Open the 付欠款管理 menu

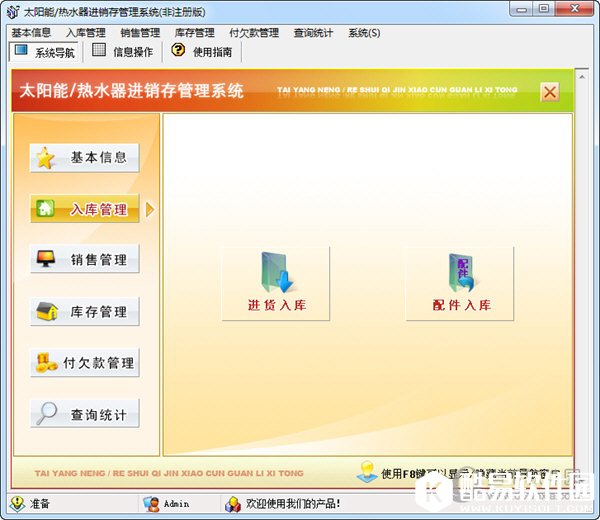click(254, 33)
